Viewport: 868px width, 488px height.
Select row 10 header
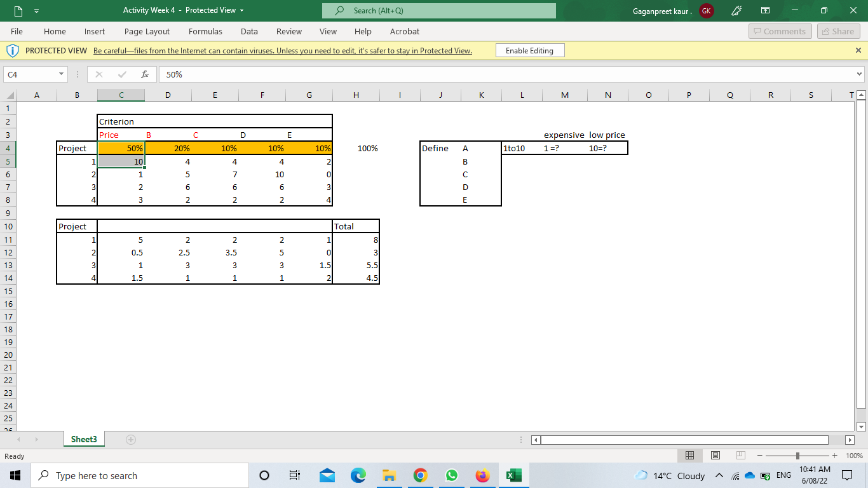(x=9, y=226)
